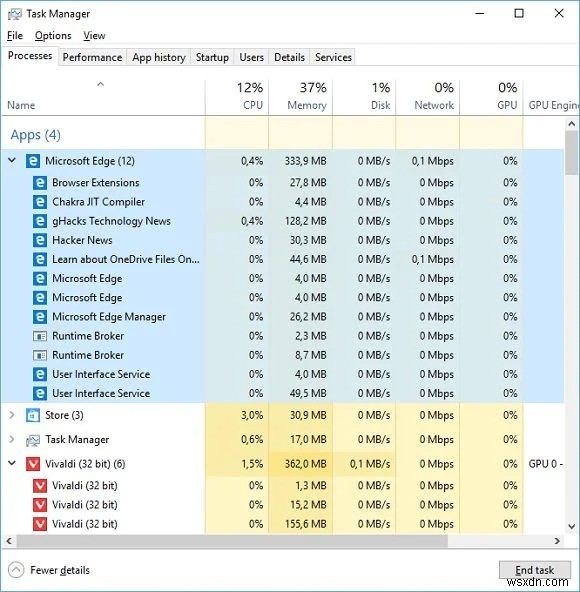This screenshot has width=580, height=592.
Task: Switch to the App history tab
Action: click(x=159, y=57)
